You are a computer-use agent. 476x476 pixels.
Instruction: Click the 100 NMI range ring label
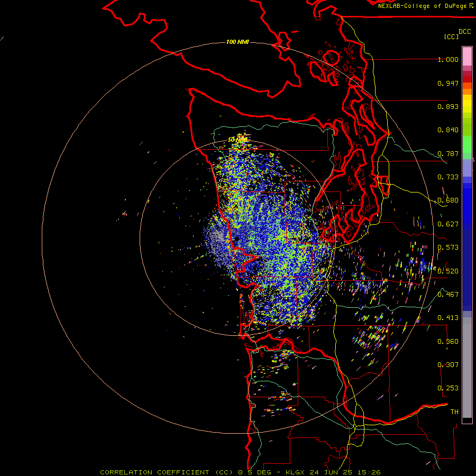pyautogui.click(x=237, y=42)
